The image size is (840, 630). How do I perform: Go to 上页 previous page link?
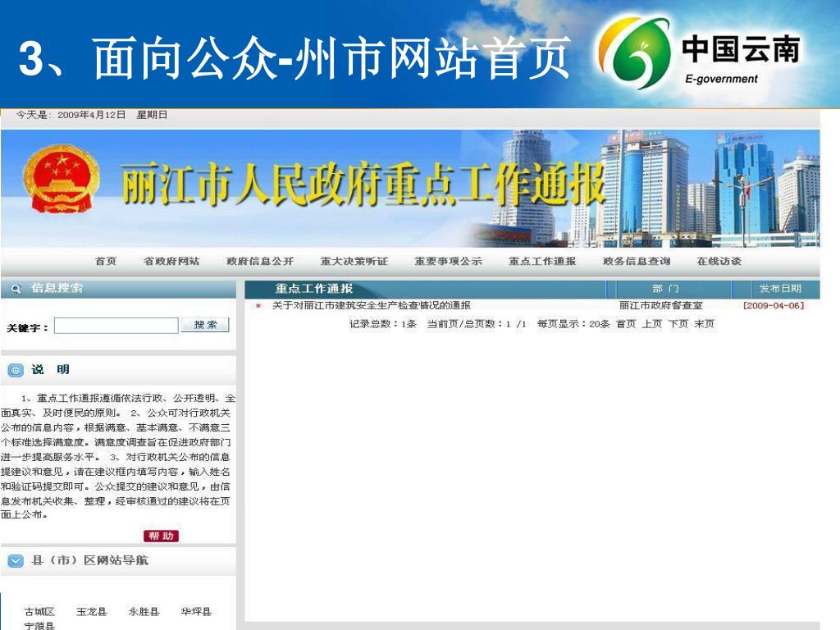[652, 324]
